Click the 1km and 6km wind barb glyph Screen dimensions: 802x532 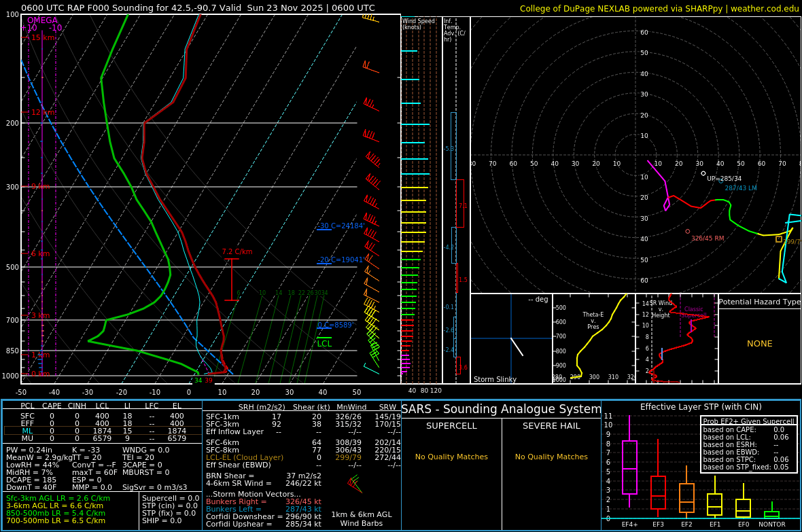[354, 484]
